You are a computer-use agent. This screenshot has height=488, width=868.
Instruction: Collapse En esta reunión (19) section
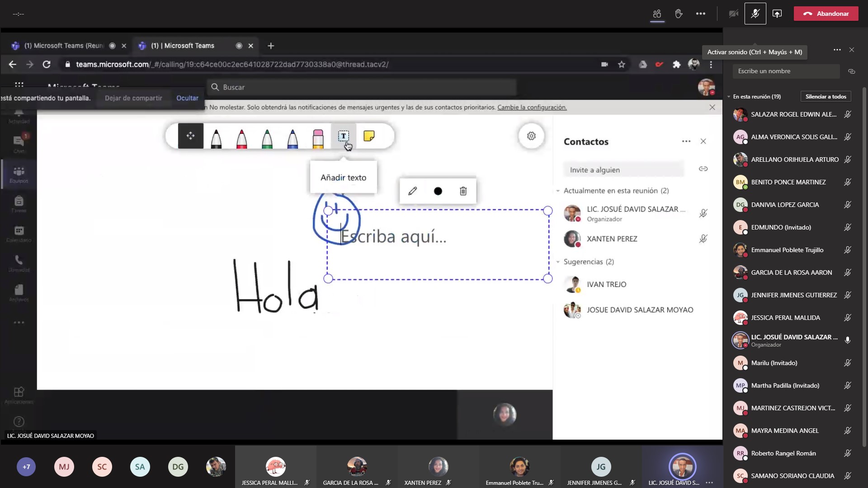coord(729,97)
